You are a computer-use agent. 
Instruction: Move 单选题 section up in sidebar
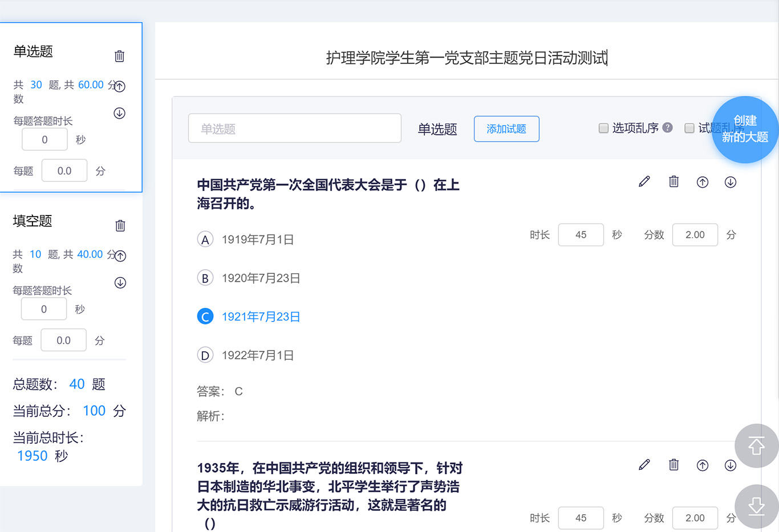tap(119, 87)
